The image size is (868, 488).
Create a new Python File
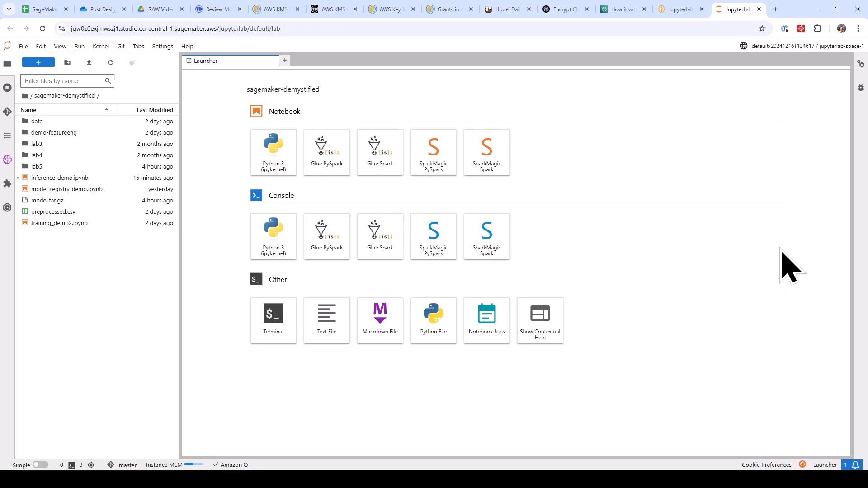[x=434, y=320]
